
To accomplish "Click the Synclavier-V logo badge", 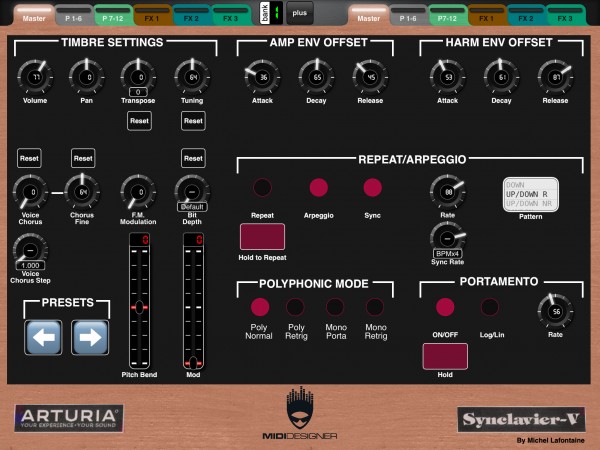I will coord(521,419).
